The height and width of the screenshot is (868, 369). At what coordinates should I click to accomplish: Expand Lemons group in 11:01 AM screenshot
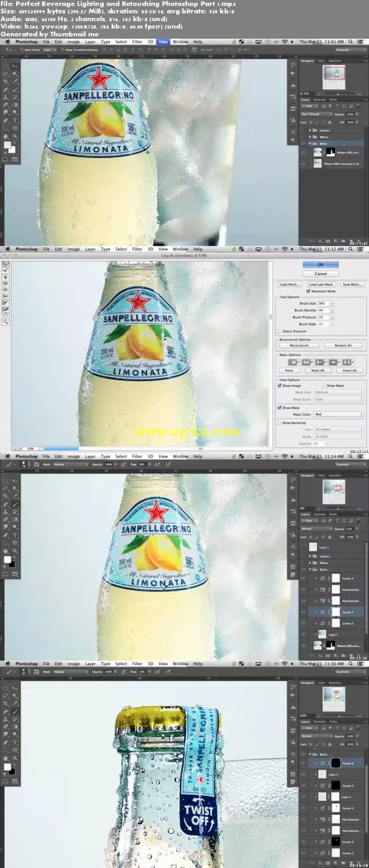pos(310,130)
